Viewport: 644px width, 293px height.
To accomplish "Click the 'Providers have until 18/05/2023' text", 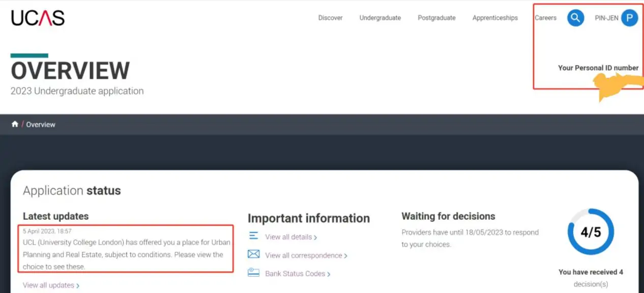I will [470, 238].
